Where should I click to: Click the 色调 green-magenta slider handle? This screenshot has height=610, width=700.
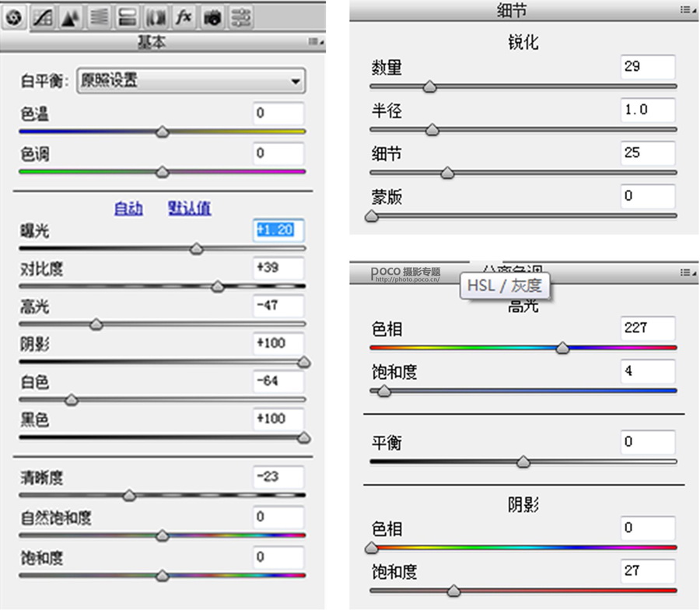tap(163, 172)
